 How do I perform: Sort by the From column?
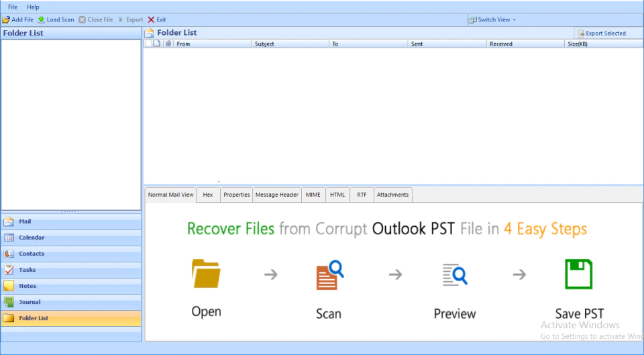coord(213,44)
